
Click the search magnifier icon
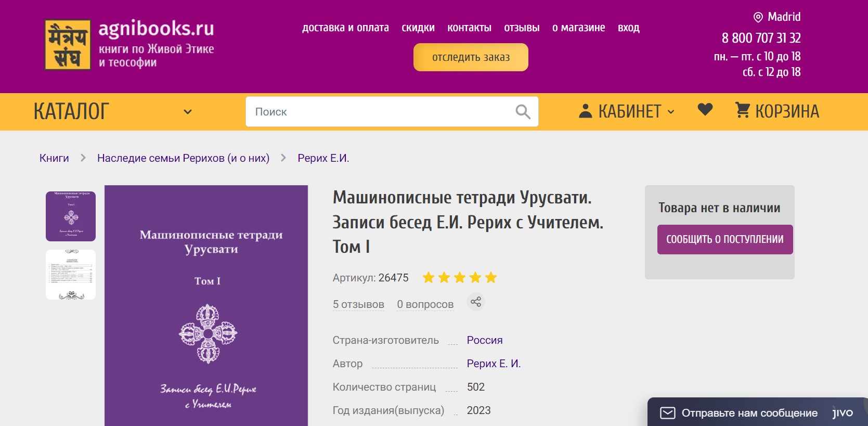(522, 112)
